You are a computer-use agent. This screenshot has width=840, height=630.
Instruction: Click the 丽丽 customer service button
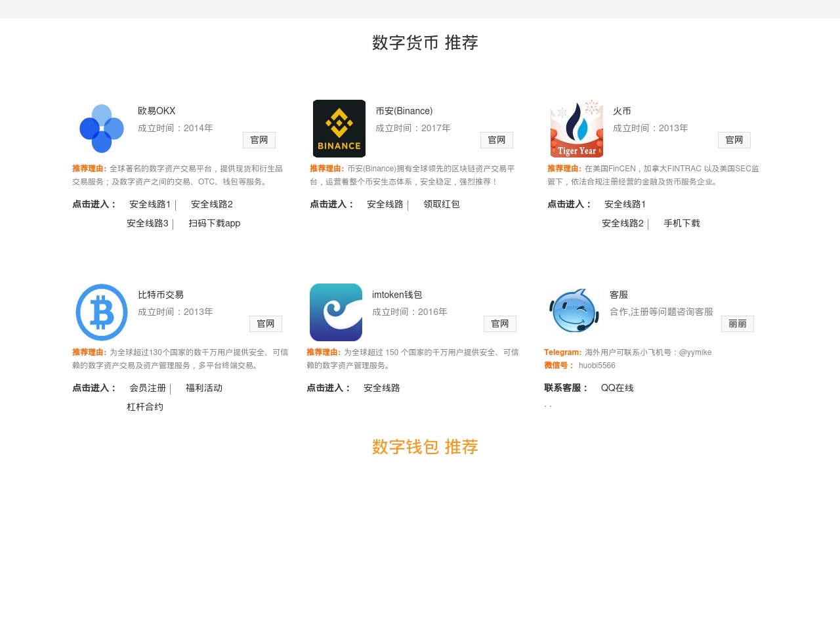coord(738,324)
